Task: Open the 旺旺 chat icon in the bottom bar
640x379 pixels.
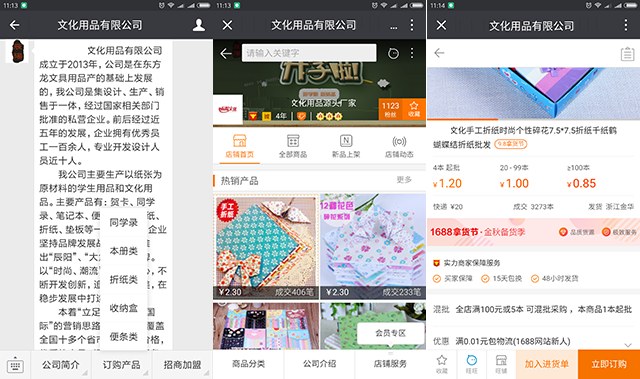Action: [x=471, y=364]
